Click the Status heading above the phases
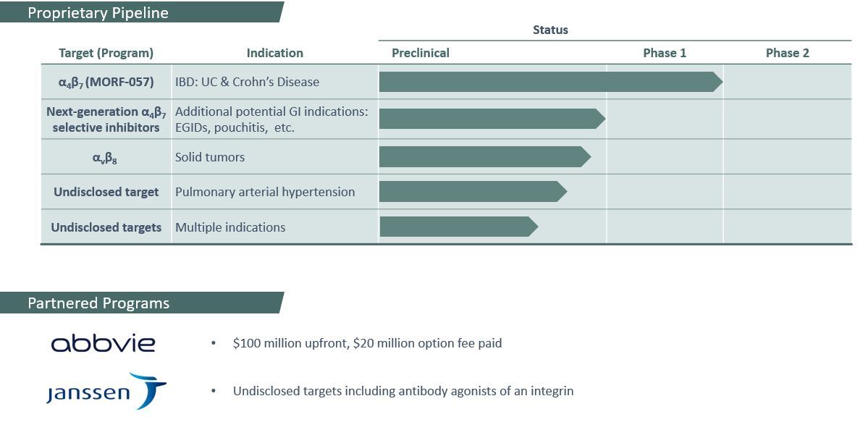This screenshot has height=430, width=868. coord(550,30)
